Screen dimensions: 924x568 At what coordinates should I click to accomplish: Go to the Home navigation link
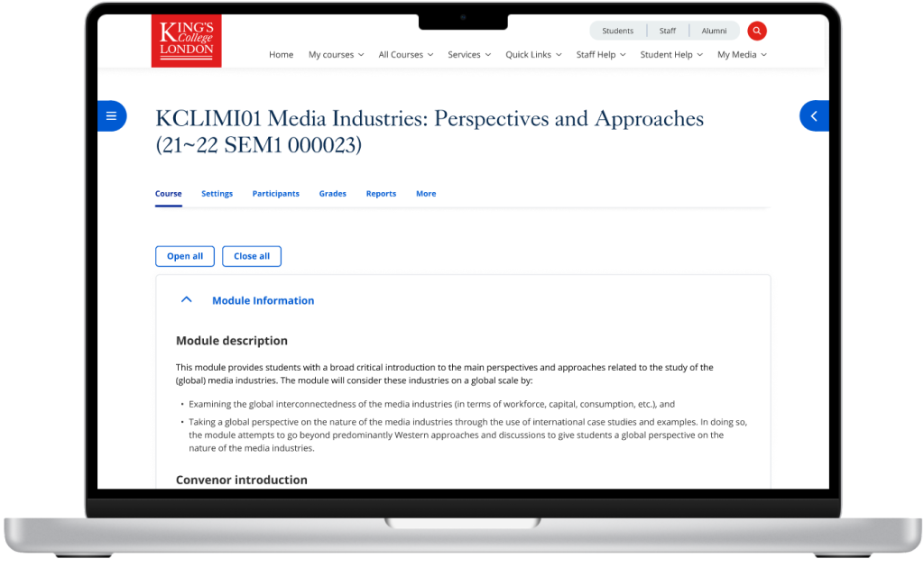click(281, 55)
